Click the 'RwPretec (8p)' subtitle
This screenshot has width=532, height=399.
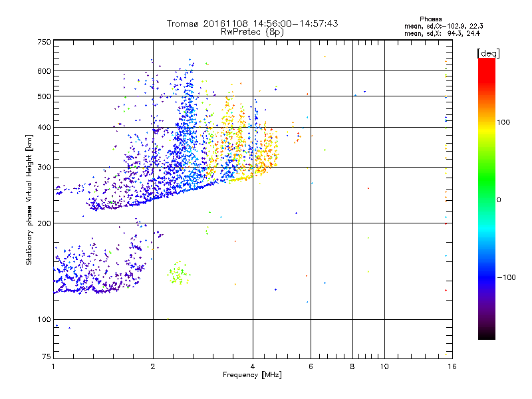(x=252, y=32)
